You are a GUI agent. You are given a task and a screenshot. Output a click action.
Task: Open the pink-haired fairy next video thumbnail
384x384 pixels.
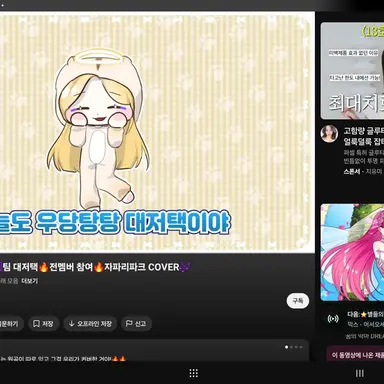[352, 252]
